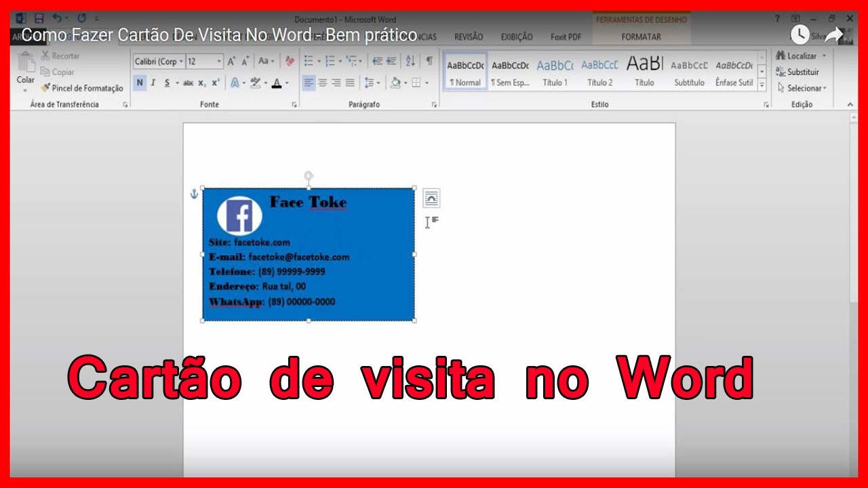
Task: Toggle strikethrough abc button
Action: [188, 83]
